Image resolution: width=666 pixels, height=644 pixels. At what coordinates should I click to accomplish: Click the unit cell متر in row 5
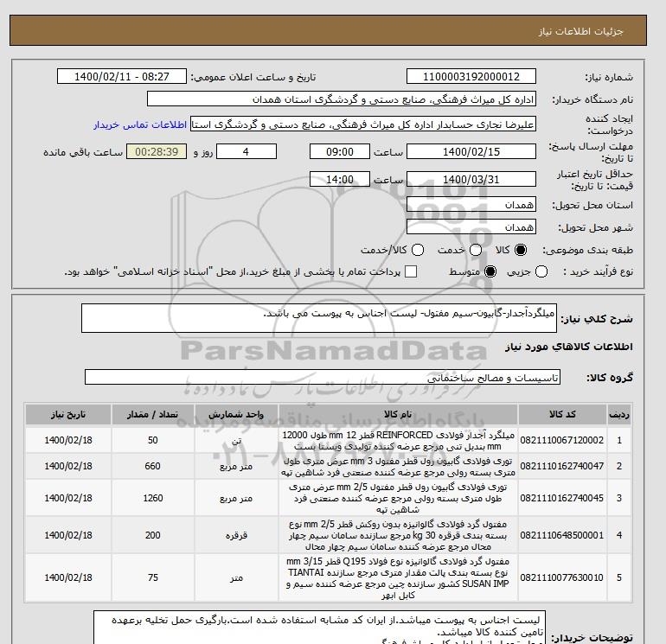236,577
